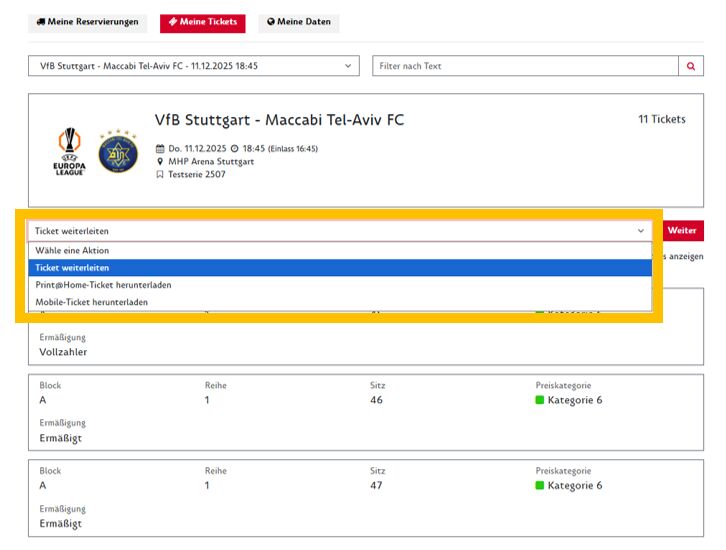This screenshot has height=550, width=726.
Task: Click the green Kategorie 6 swatch for seat 46
Action: pos(540,401)
